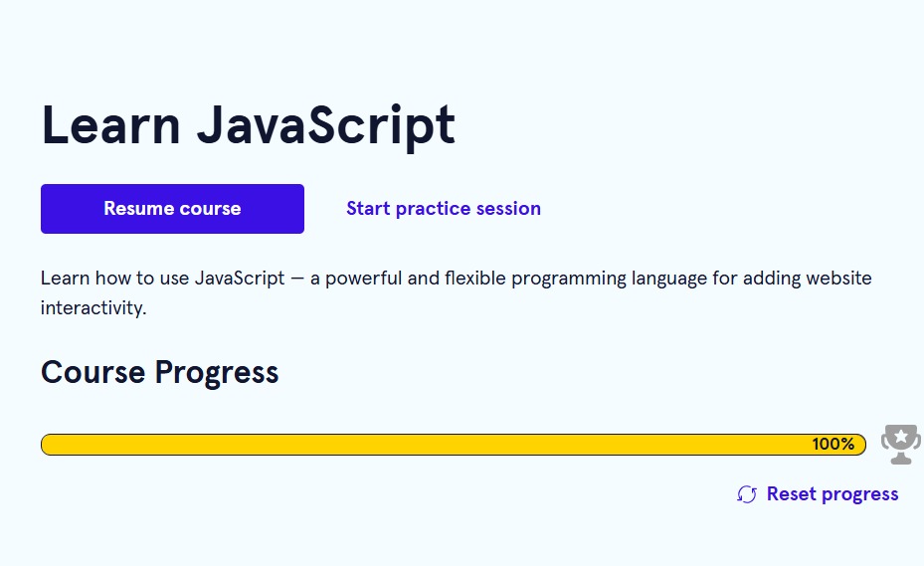Select the Reset progress link text
This screenshot has height=566, width=924.
[832, 494]
